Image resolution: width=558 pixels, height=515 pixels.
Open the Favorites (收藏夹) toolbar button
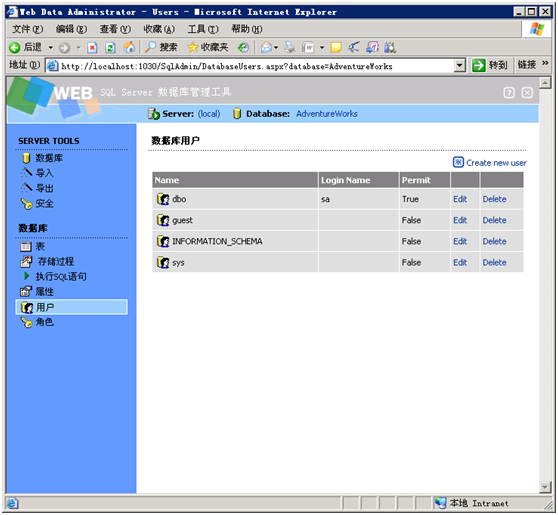[x=207, y=47]
